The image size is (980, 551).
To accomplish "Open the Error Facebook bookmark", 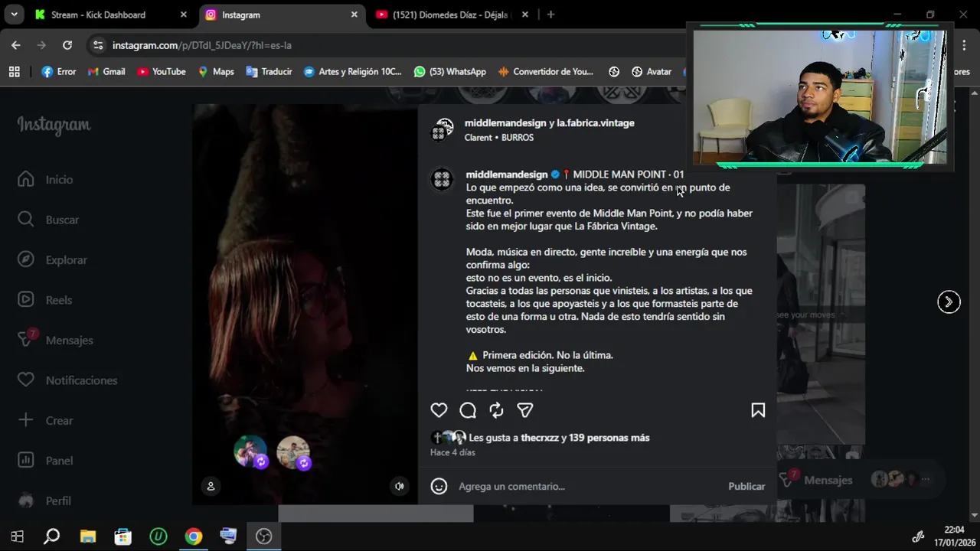I will 59,72.
